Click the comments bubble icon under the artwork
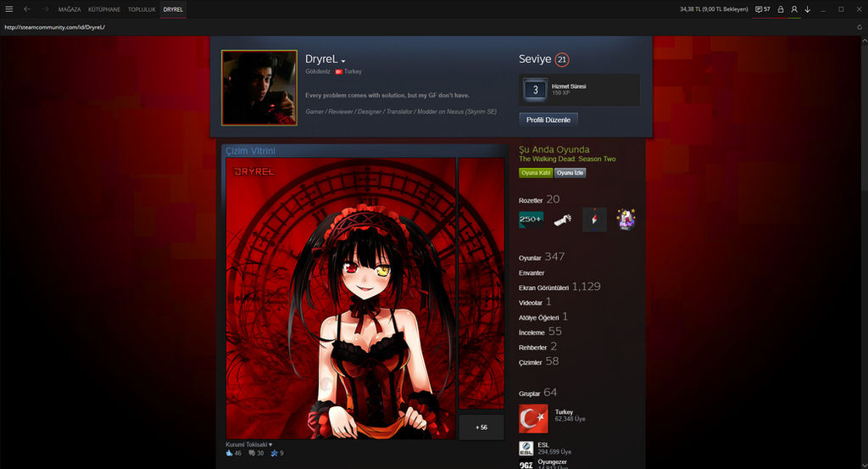The image size is (868, 469). click(252, 453)
